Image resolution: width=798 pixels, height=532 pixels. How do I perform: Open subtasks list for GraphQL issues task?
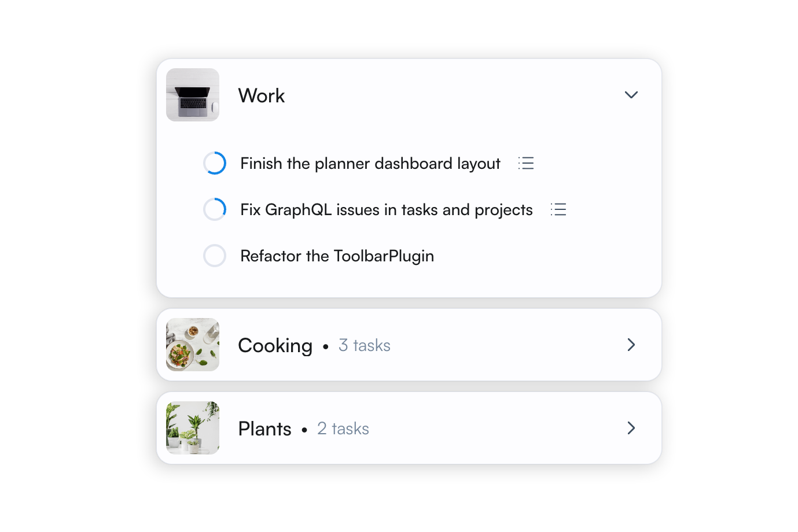[x=558, y=209]
